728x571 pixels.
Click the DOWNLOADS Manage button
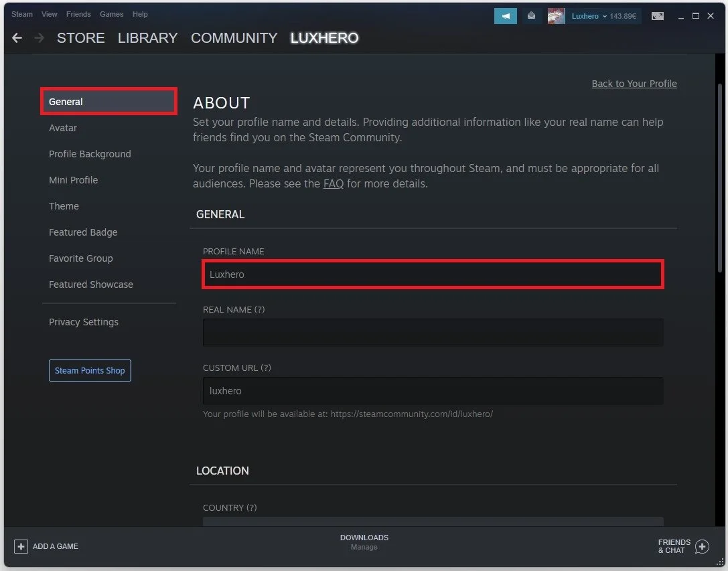click(364, 542)
